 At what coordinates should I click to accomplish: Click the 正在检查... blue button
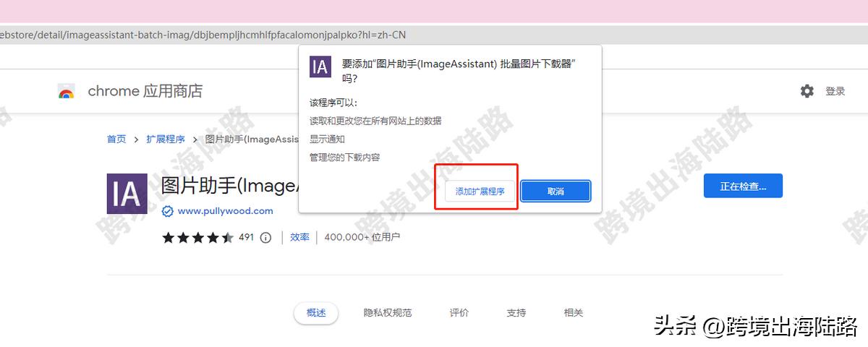743,186
